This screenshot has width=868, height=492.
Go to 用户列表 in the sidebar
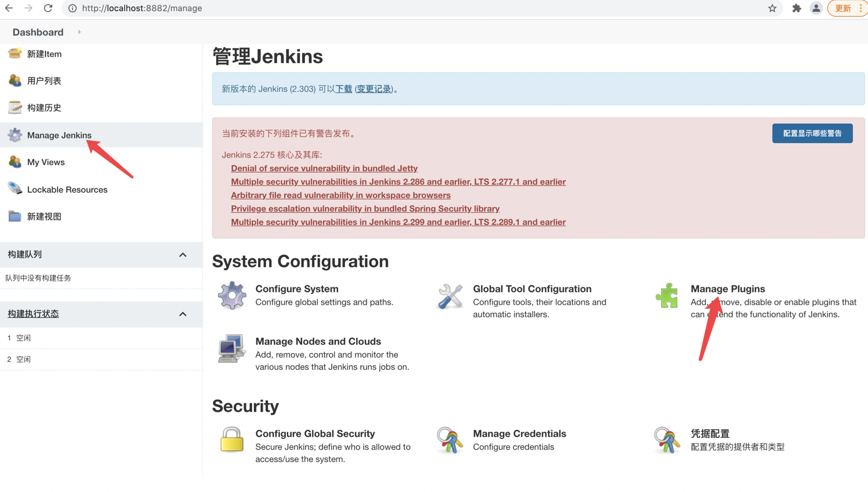point(44,81)
